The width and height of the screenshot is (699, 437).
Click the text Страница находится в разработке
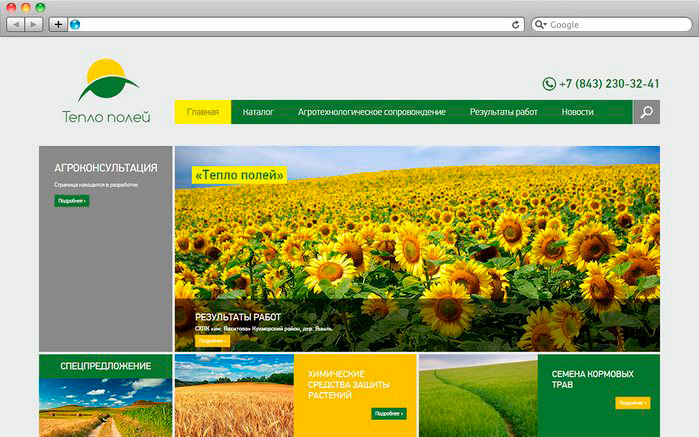(x=96, y=185)
